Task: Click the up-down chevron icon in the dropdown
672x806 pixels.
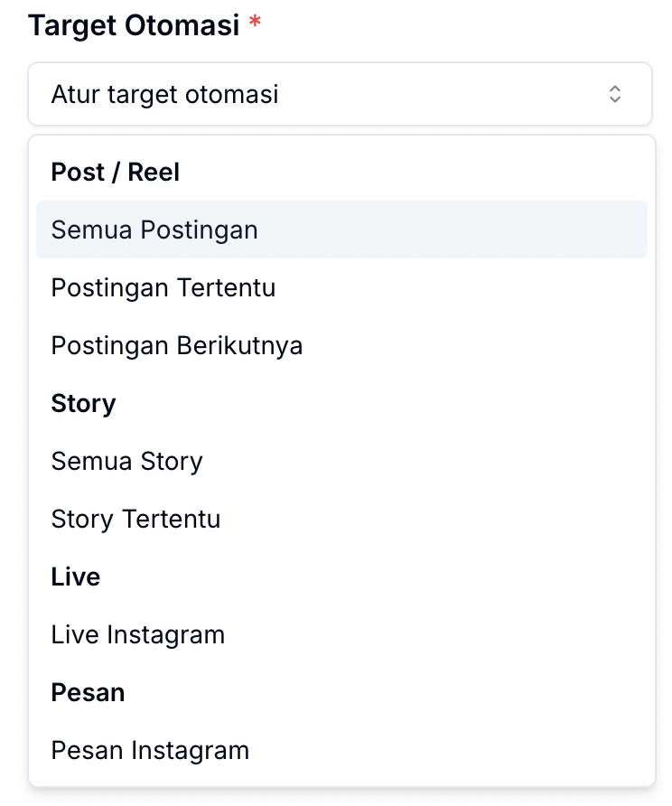Action: click(615, 94)
